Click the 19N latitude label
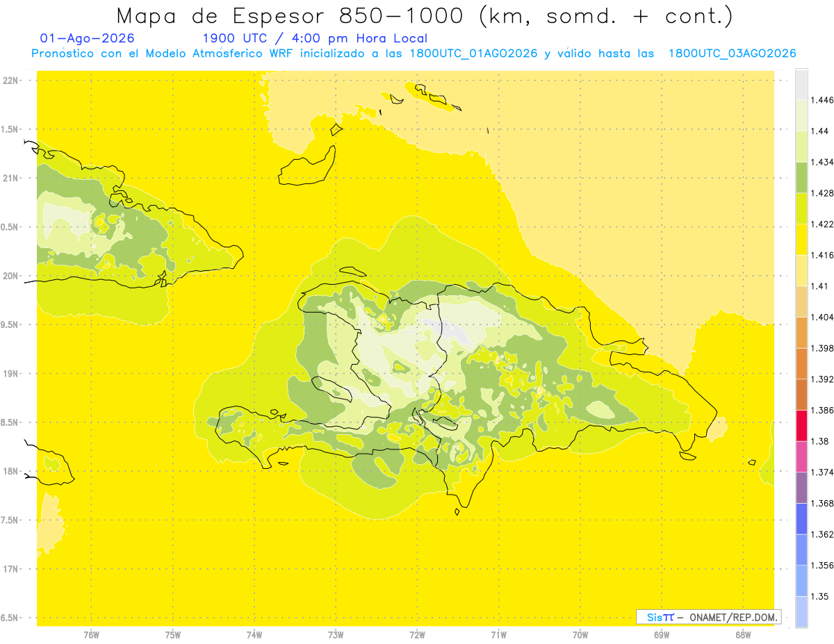This screenshot has height=644, width=834. 12,374
